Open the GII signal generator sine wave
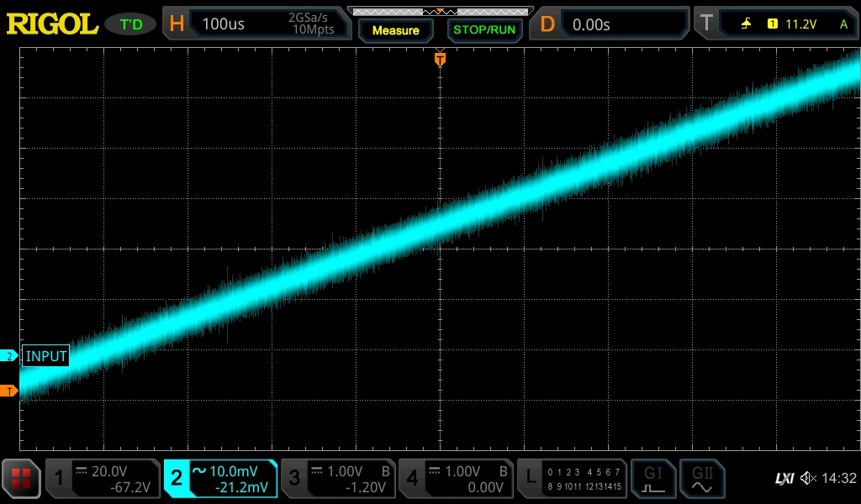This screenshot has height=504, width=861. [x=702, y=478]
